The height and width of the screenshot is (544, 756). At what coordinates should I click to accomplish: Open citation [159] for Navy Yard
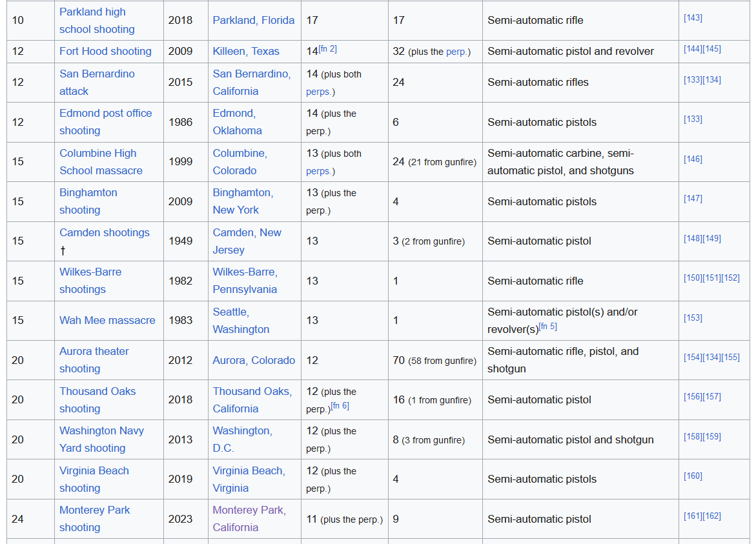tap(711, 437)
